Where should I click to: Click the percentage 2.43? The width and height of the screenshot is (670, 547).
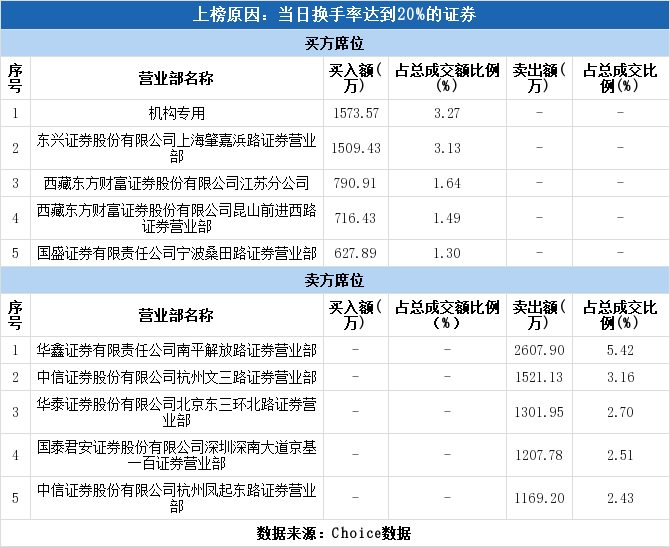pos(620,498)
